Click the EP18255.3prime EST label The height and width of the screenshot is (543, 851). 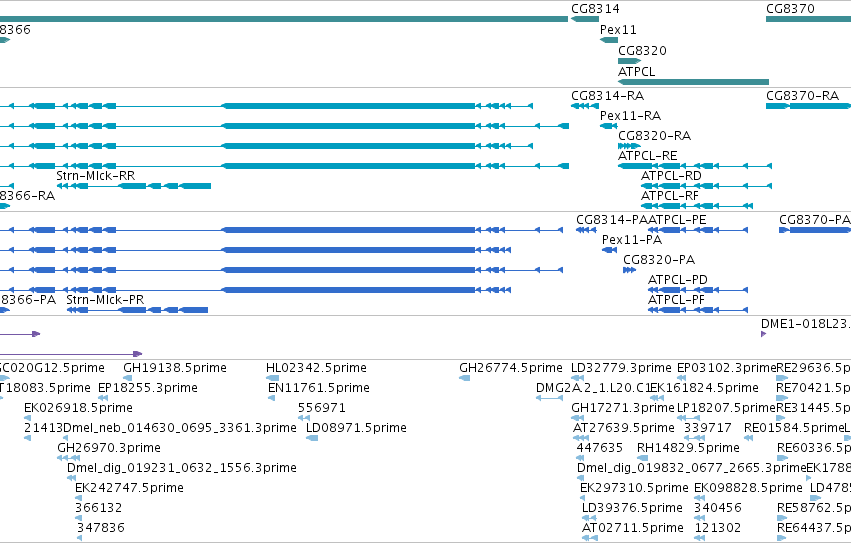click(x=148, y=388)
